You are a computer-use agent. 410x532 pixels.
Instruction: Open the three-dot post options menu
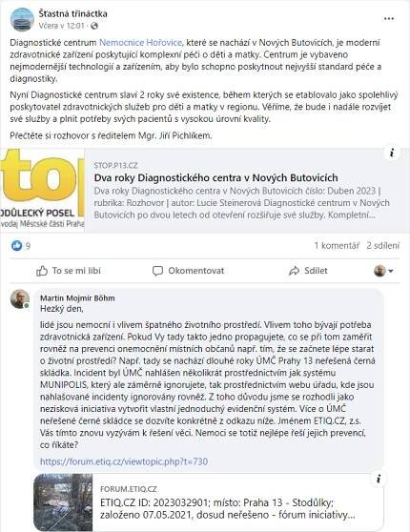pyautogui.click(x=389, y=19)
